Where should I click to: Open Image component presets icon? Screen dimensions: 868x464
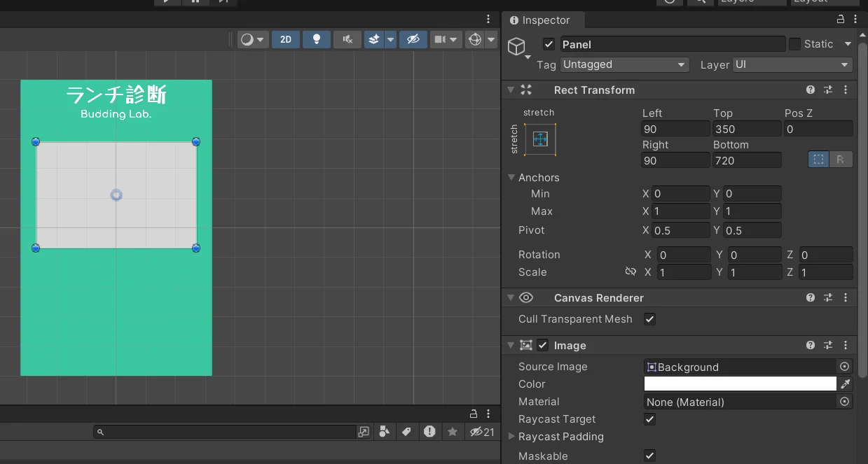coord(828,345)
